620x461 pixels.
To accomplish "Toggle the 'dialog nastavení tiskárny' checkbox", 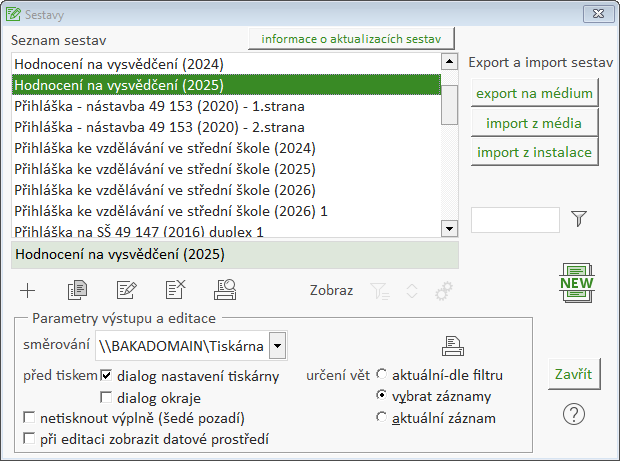I will 107,376.
